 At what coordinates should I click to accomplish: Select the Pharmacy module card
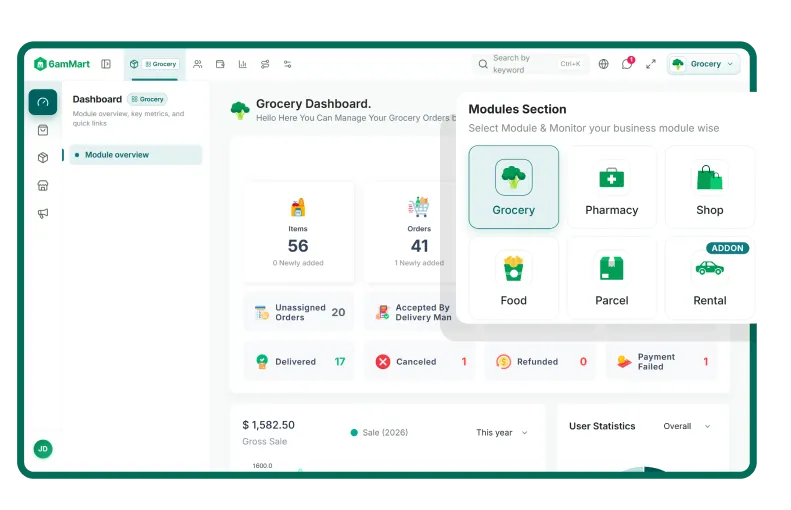(x=611, y=187)
